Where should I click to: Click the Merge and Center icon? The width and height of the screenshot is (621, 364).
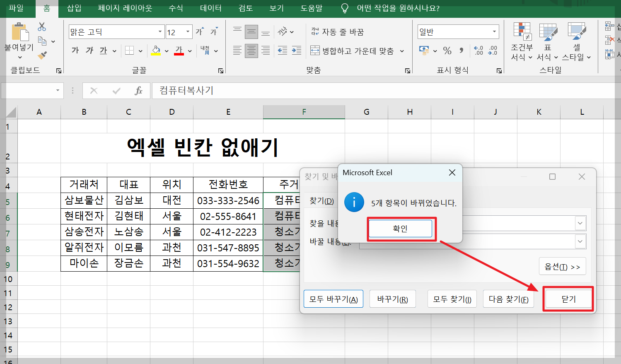315,51
